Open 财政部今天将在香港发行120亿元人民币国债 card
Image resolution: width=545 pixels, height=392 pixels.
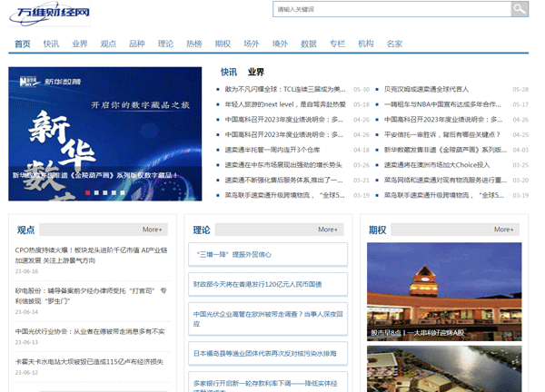[268, 284]
